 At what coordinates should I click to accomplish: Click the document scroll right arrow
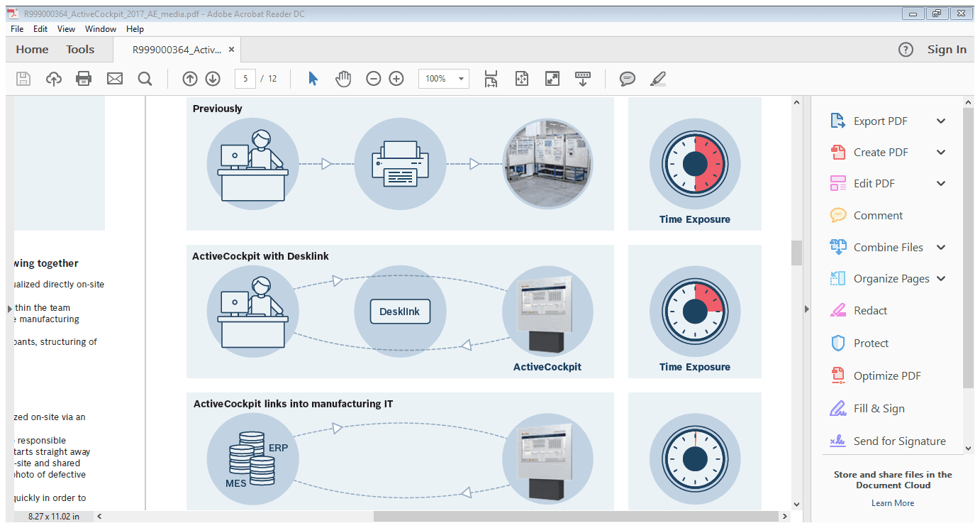point(785,517)
